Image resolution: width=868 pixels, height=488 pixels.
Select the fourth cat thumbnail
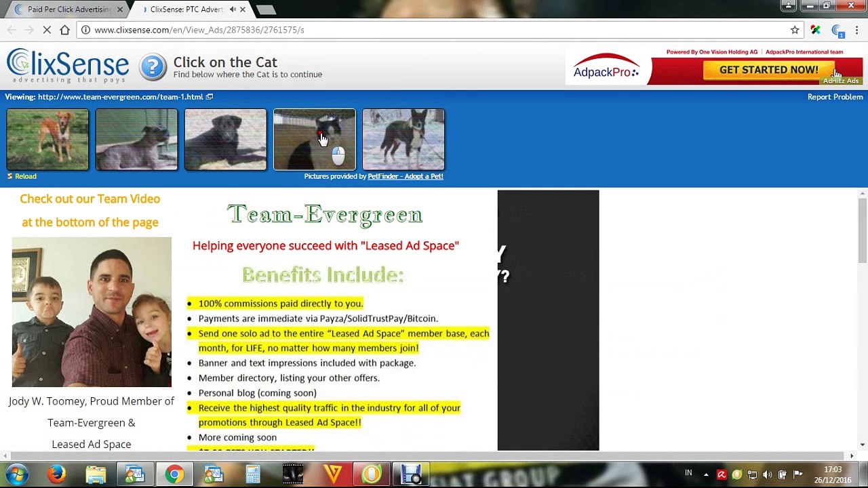click(x=314, y=139)
